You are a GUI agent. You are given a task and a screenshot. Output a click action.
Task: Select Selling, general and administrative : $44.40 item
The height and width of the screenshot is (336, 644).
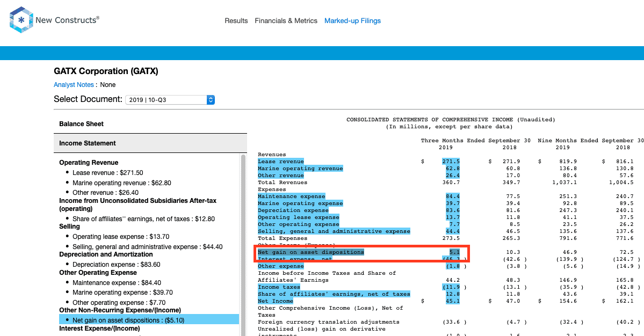[148, 247]
